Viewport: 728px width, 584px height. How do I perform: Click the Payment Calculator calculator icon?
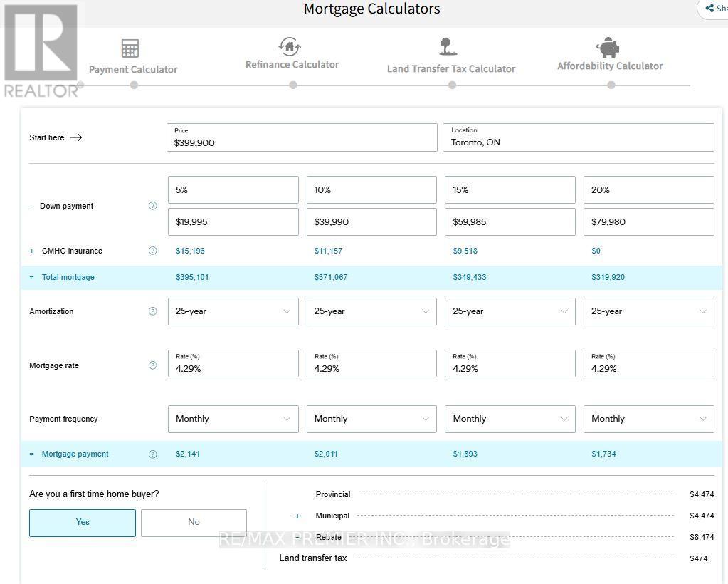point(130,48)
